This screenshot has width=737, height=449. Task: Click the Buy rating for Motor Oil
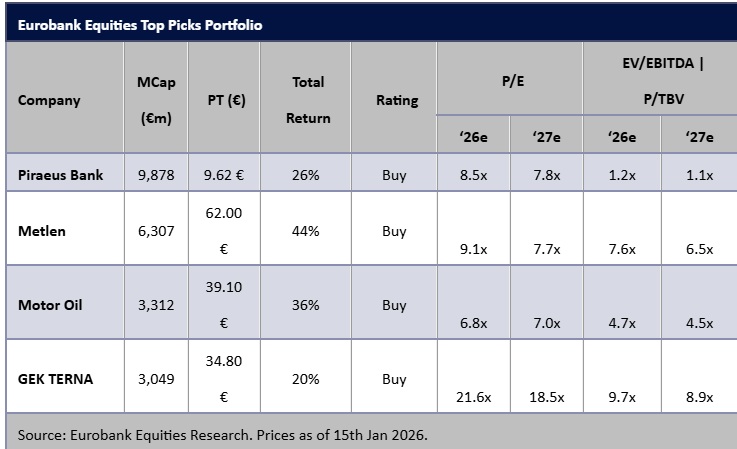coord(394,305)
